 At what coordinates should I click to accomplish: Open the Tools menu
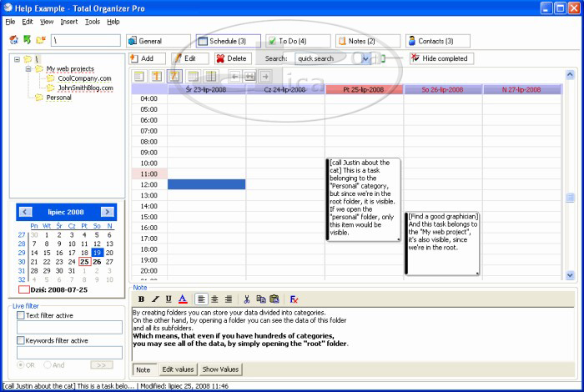coord(92,21)
